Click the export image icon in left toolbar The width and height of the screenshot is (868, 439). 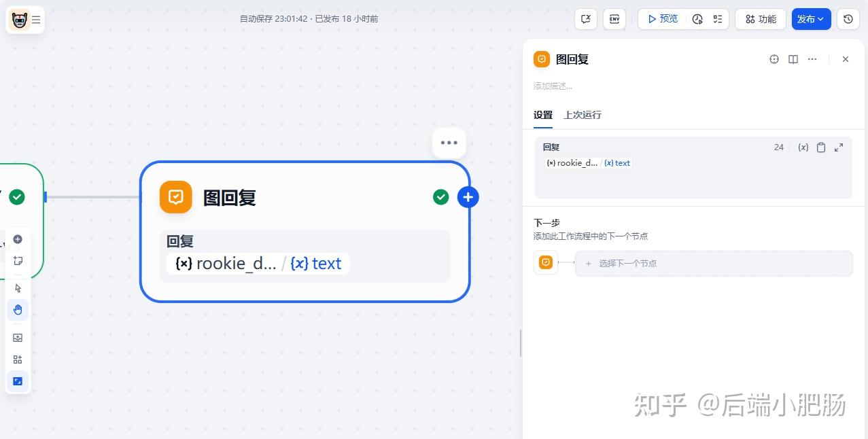pos(18,338)
